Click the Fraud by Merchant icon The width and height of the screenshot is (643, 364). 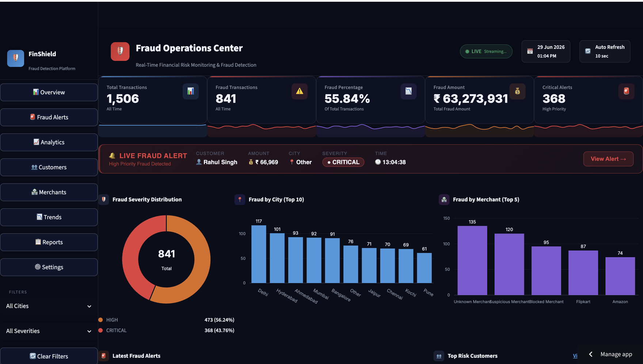coord(444,200)
